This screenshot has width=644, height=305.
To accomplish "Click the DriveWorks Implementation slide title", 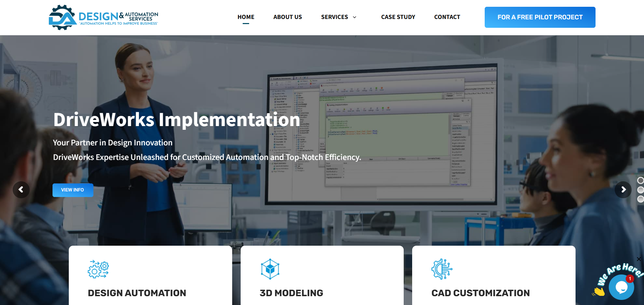I will 177,120.
